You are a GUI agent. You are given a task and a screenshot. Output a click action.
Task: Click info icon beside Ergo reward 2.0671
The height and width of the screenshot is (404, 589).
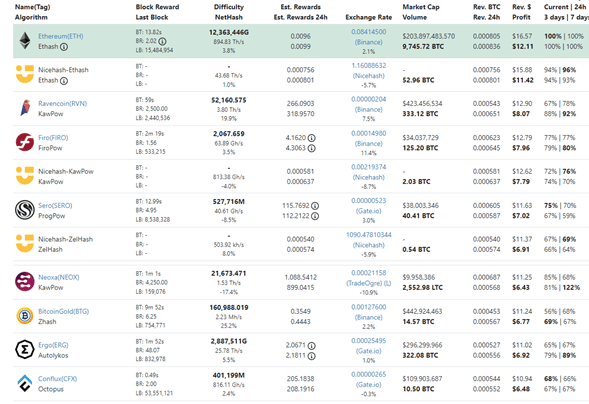pos(312,346)
